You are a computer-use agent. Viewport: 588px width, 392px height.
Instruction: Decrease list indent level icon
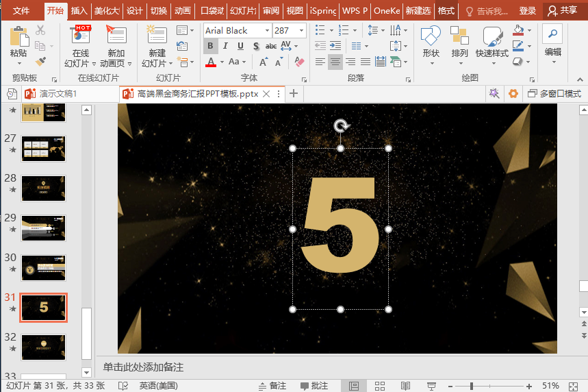320,46
